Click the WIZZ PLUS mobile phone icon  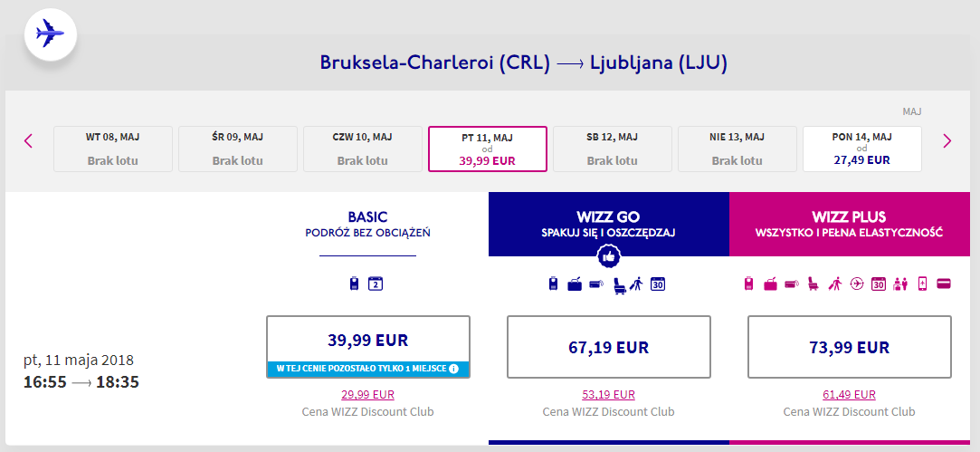tap(922, 284)
